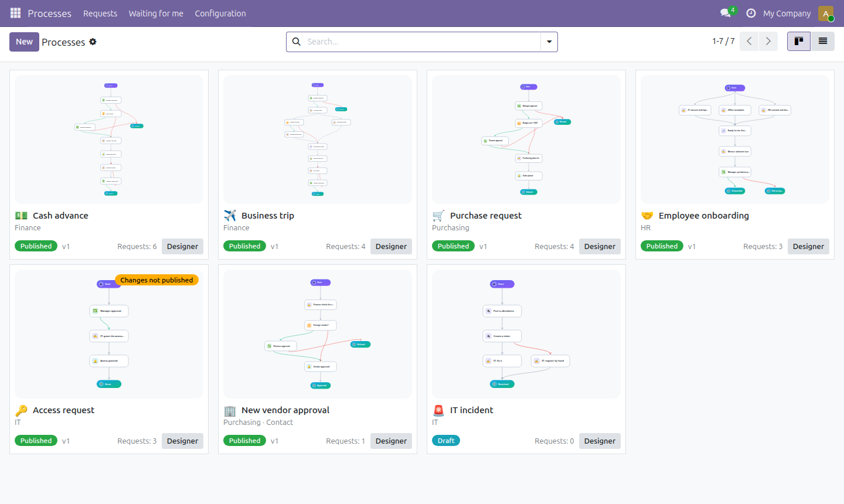Open Designer for New vendor approval
Viewport: 844px width, 504px height.
click(391, 441)
